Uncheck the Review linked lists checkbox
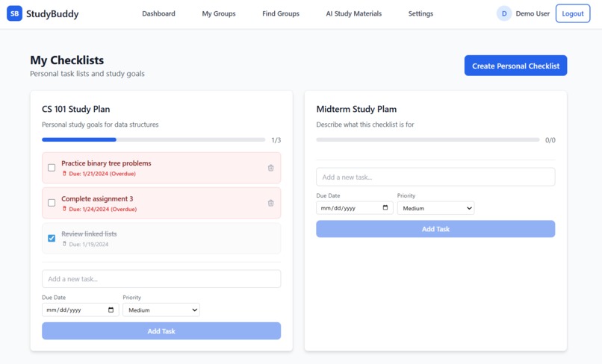The width and height of the screenshot is (602, 364). (x=52, y=238)
